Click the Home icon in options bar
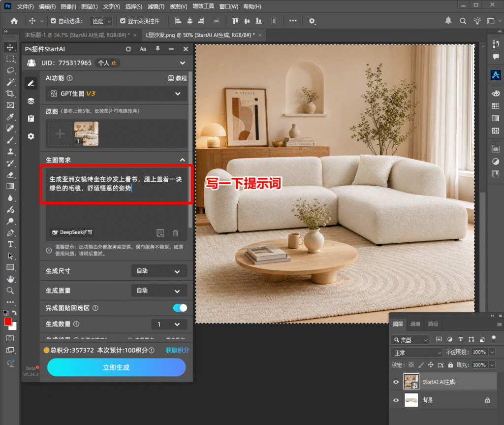The width and height of the screenshot is (504, 425). point(14,21)
